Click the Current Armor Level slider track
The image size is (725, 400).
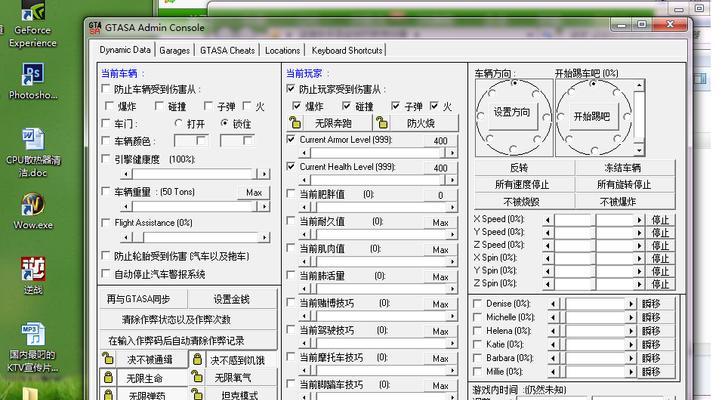(377, 153)
